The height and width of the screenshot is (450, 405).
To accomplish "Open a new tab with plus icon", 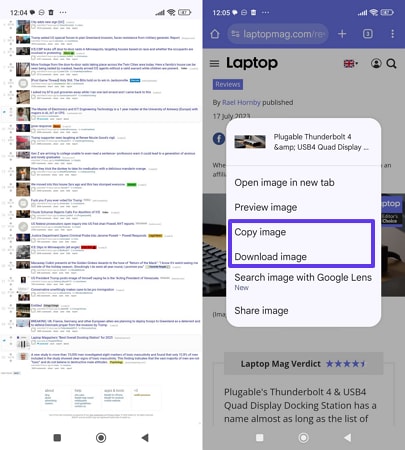I will click(342, 34).
